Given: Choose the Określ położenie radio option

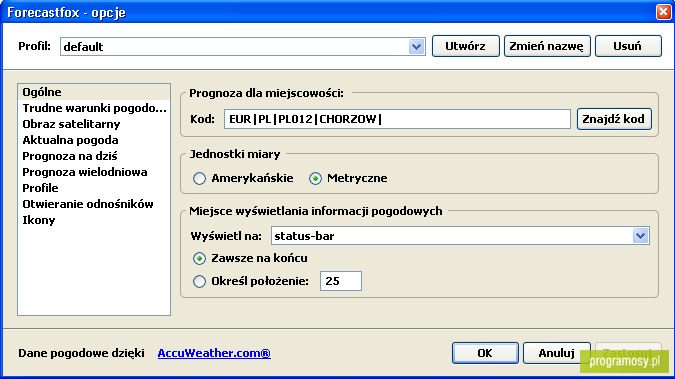Looking at the screenshot, I should point(199,281).
